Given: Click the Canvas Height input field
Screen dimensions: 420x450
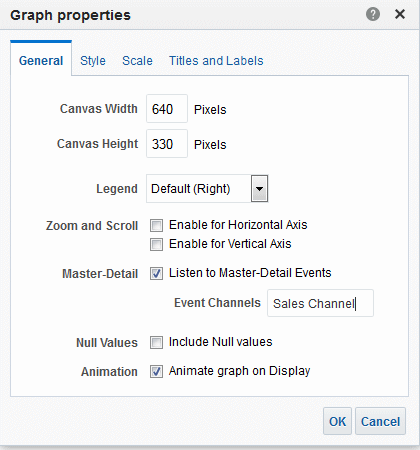Looking at the screenshot, I should [x=167, y=144].
